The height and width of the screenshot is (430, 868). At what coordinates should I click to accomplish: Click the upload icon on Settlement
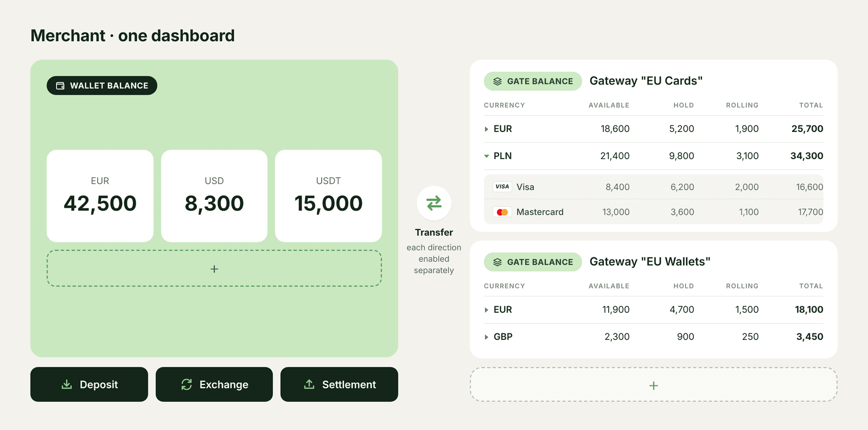click(x=309, y=384)
